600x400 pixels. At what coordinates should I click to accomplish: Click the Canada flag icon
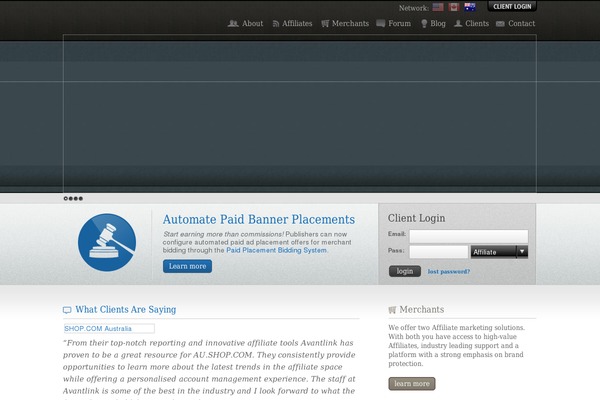[x=454, y=7]
